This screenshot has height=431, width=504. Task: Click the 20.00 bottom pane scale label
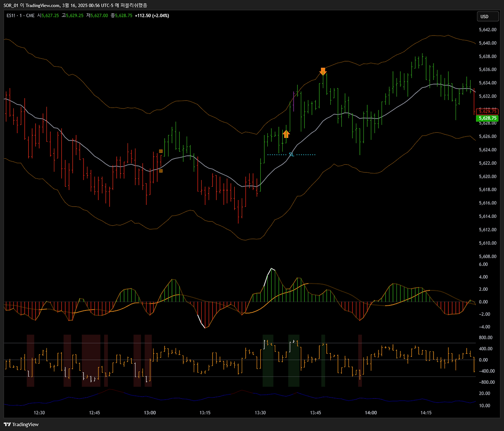pos(484,394)
